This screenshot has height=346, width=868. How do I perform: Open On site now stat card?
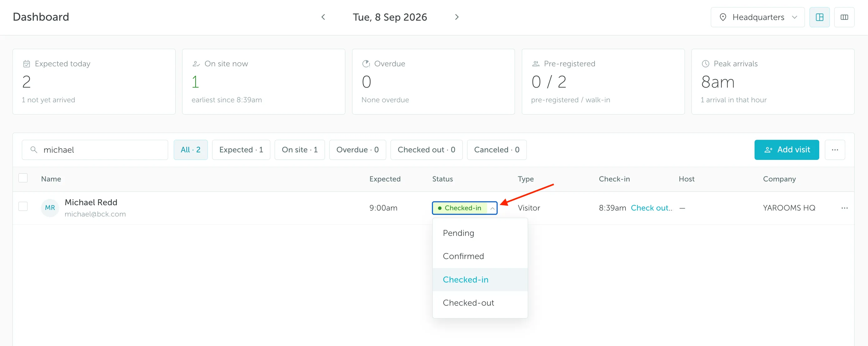pyautogui.click(x=263, y=82)
